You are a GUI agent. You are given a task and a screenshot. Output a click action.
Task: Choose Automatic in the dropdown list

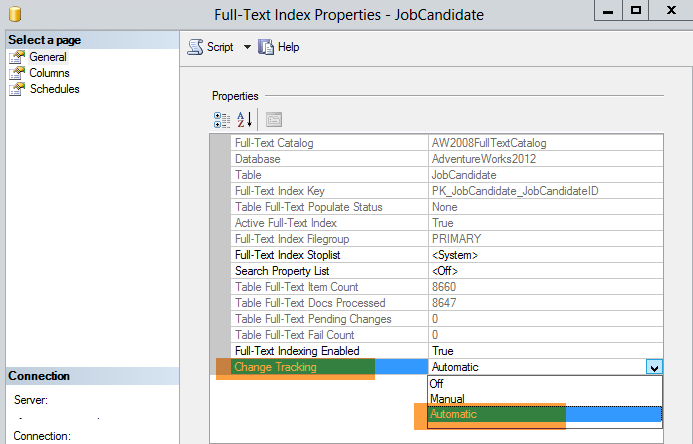click(544, 414)
